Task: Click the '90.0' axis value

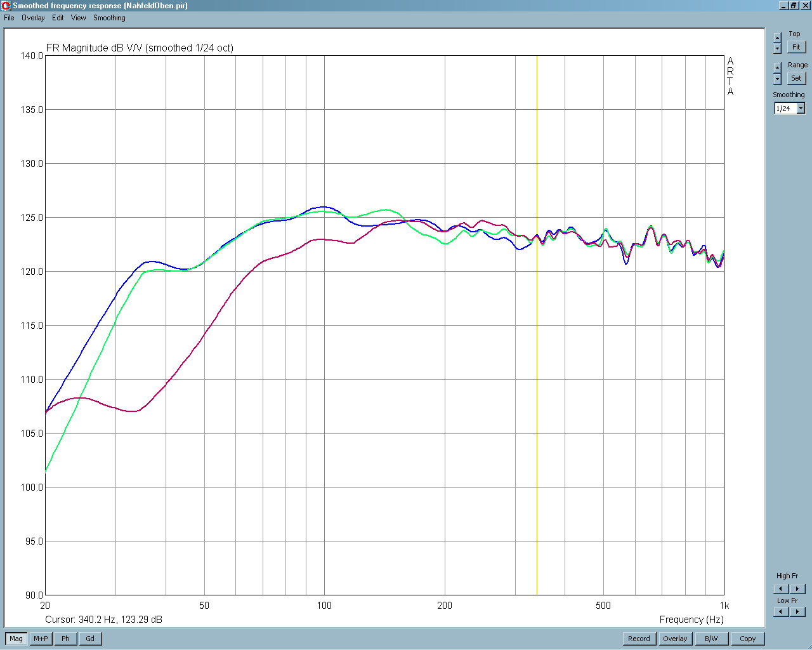Action: pyautogui.click(x=34, y=595)
